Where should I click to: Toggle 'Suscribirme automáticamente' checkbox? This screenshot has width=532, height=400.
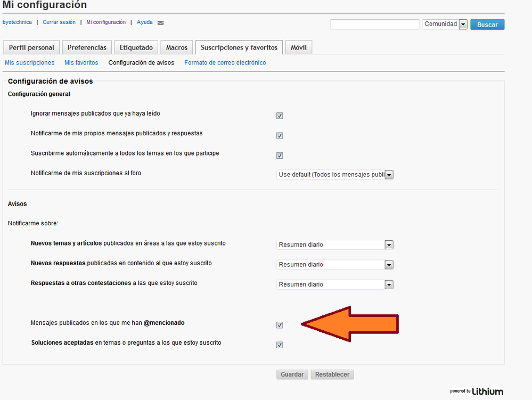[280, 156]
